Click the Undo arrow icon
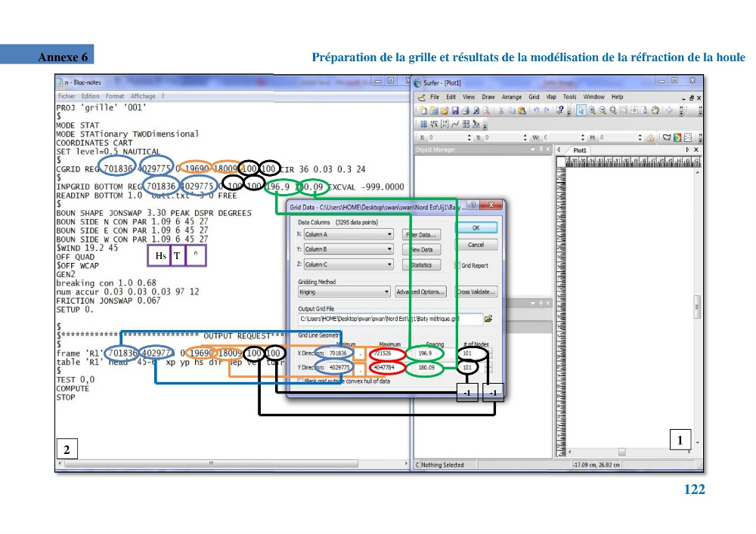 tap(536, 111)
